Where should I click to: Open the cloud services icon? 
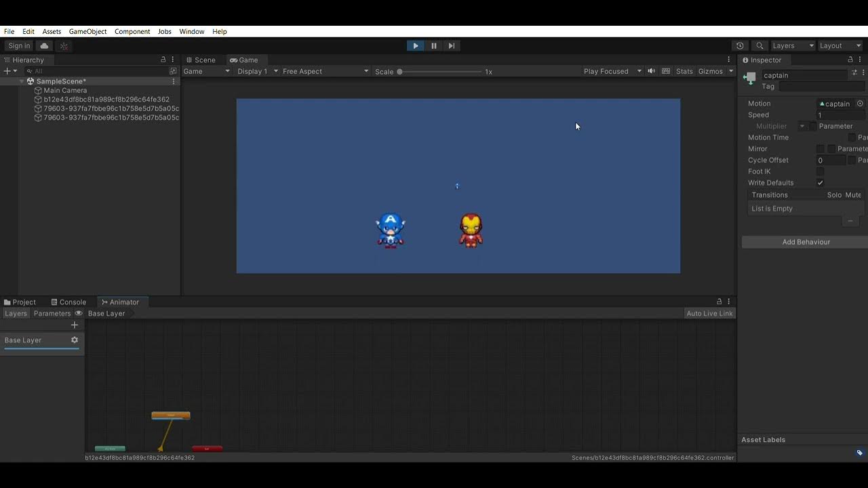[x=44, y=45]
